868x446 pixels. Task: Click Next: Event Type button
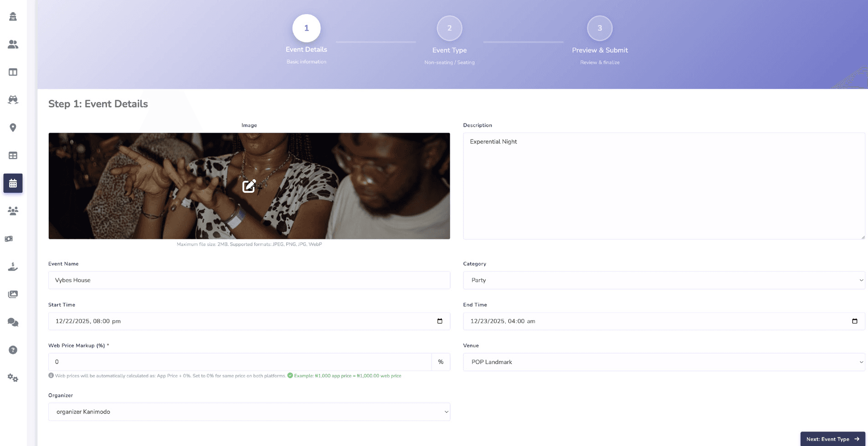pos(832,439)
